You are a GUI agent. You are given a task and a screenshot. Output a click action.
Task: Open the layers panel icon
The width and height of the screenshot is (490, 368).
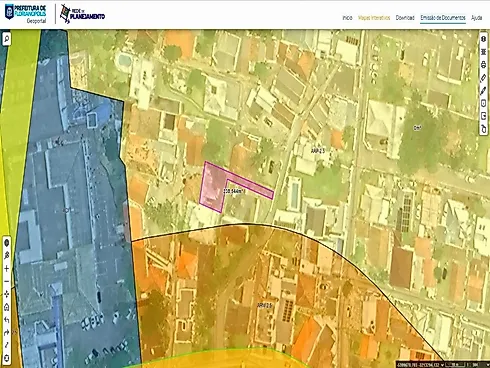coord(483,39)
